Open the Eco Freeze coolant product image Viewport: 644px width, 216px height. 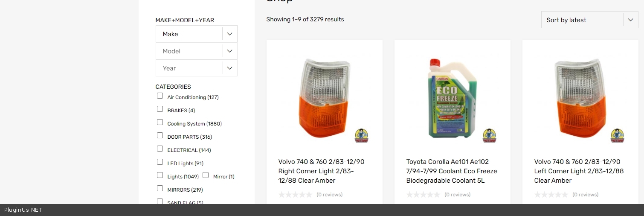coord(452,98)
